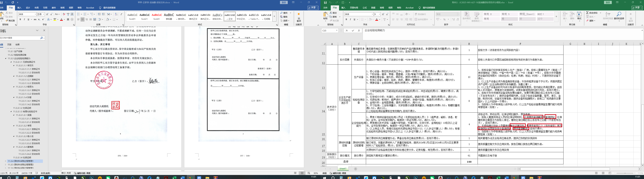Open Word's 引用 ribbon tab
The image size is (644, 179).
point(45,8)
